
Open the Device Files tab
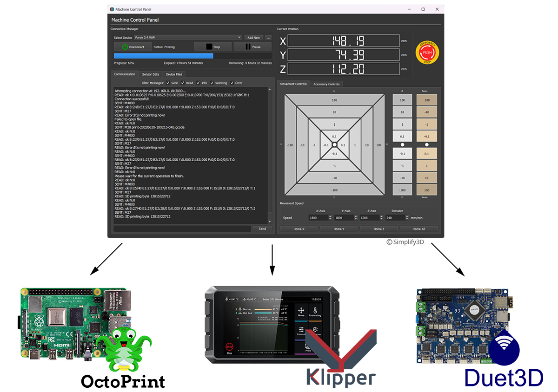pos(174,74)
